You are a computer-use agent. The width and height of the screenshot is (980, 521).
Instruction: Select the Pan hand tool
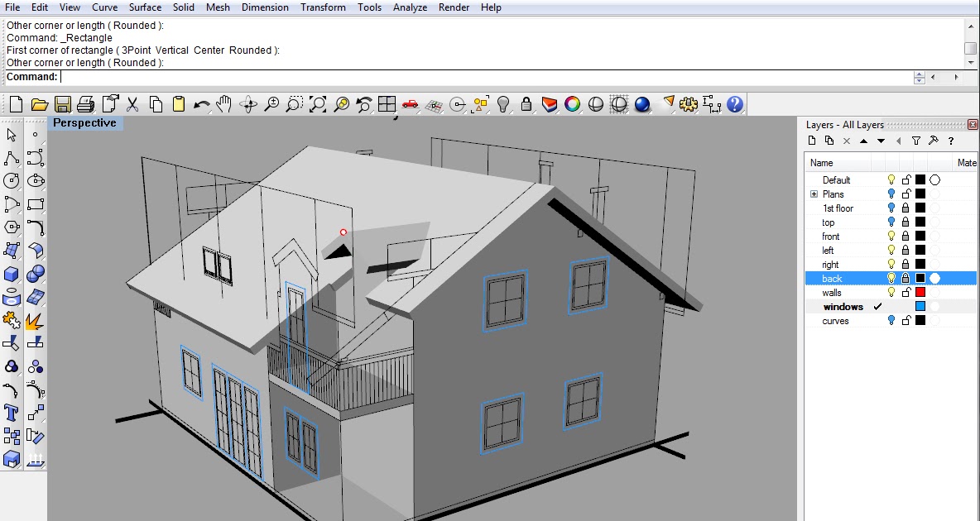click(x=223, y=103)
